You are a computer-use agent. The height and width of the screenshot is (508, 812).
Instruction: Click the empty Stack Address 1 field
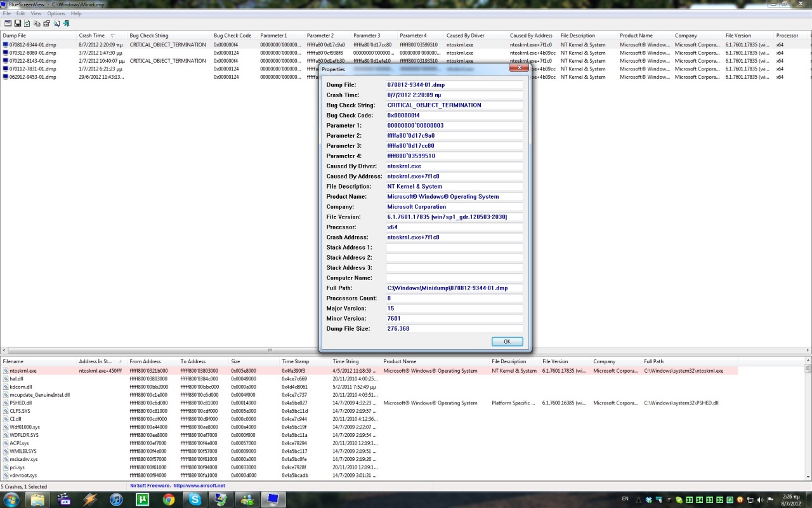pyautogui.click(x=454, y=247)
